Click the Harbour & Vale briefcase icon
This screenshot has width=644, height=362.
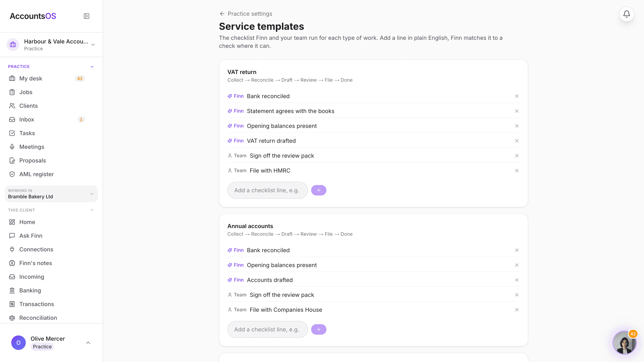[13, 45]
